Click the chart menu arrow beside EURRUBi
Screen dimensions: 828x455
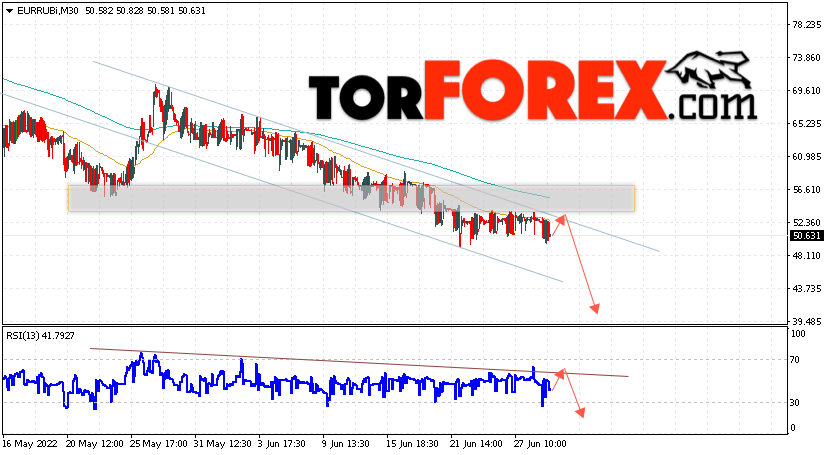point(10,11)
